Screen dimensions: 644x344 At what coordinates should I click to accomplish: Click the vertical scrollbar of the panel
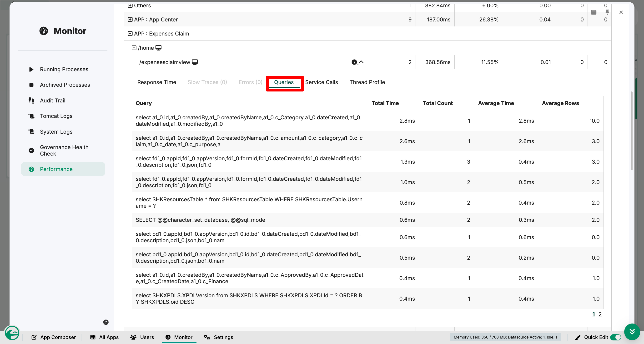(632, 131)
